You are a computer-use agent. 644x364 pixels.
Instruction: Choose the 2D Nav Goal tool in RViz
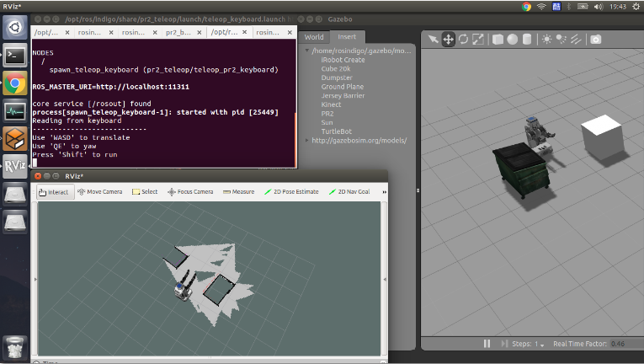[349, 191]
